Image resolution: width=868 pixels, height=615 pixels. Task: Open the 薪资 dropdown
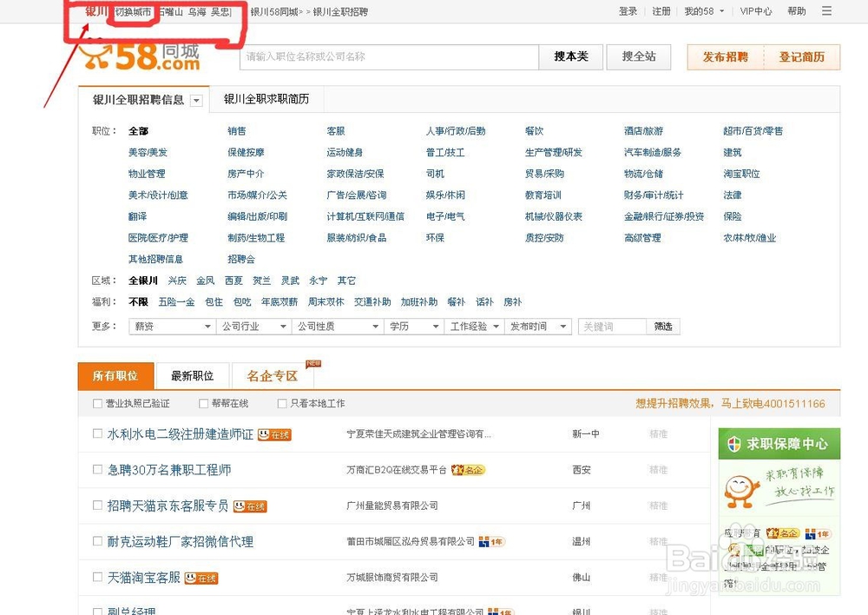(x=171, y=326)
